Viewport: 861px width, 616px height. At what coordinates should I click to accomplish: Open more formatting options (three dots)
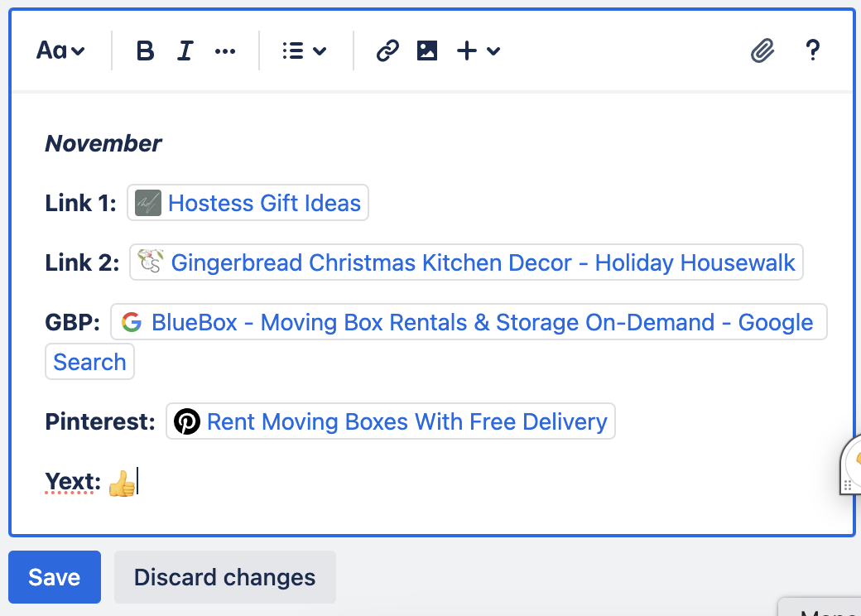(225, 51)
